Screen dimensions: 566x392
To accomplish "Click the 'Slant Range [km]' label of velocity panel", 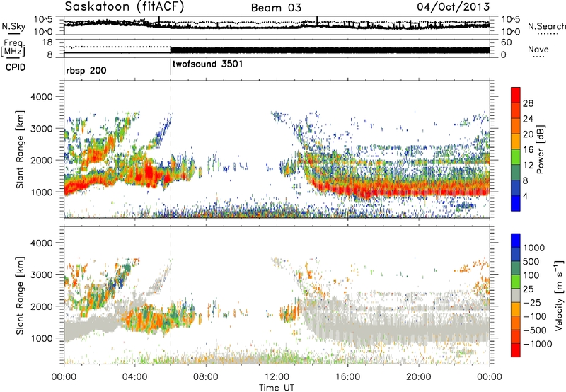I will 20,295.
